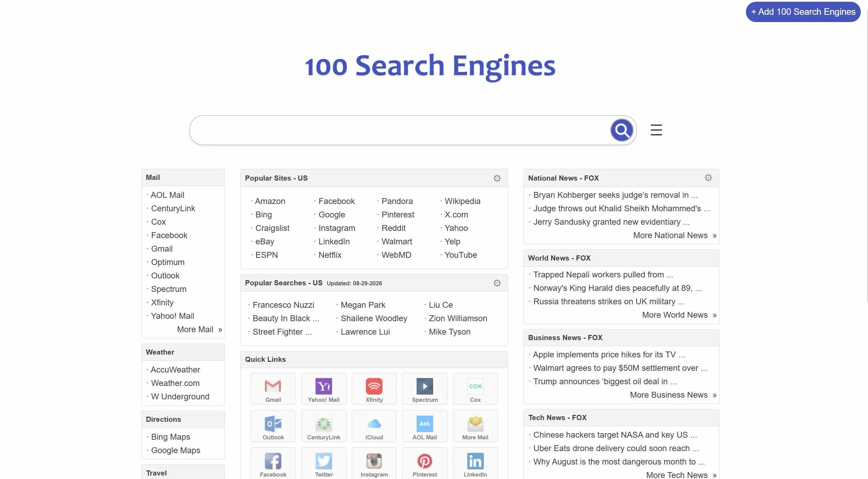Viewport: 868px width, 479px height.
Task: Read Walmart $50M settlement business headline
Action: point(620,368)
